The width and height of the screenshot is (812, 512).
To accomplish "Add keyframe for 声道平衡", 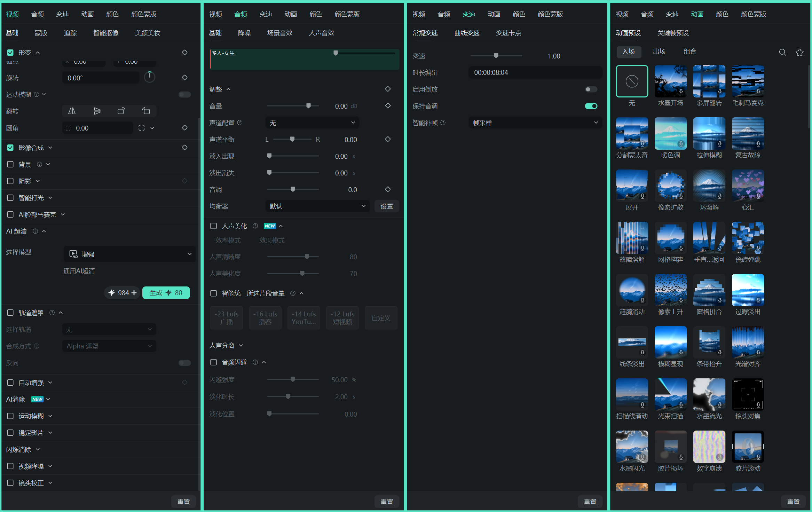I will (x=388, y=139).
